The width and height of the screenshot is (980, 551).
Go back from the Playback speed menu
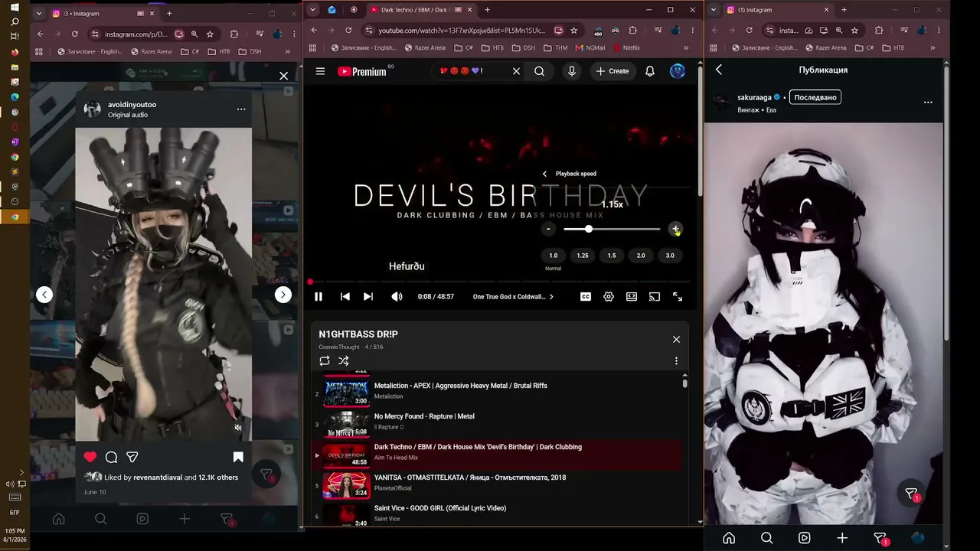coord(544,174)
